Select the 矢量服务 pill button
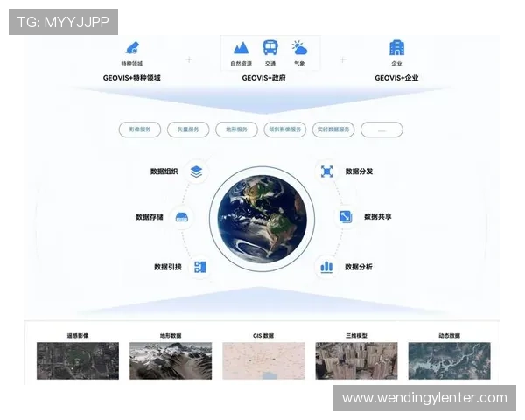Viewport: 525px width, 420px height. tap(188, 129)
